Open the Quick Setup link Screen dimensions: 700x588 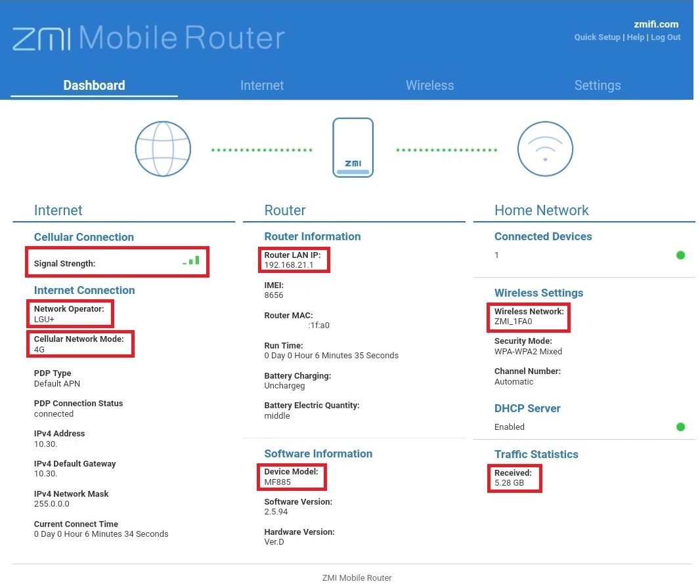(x=598, y=37)
